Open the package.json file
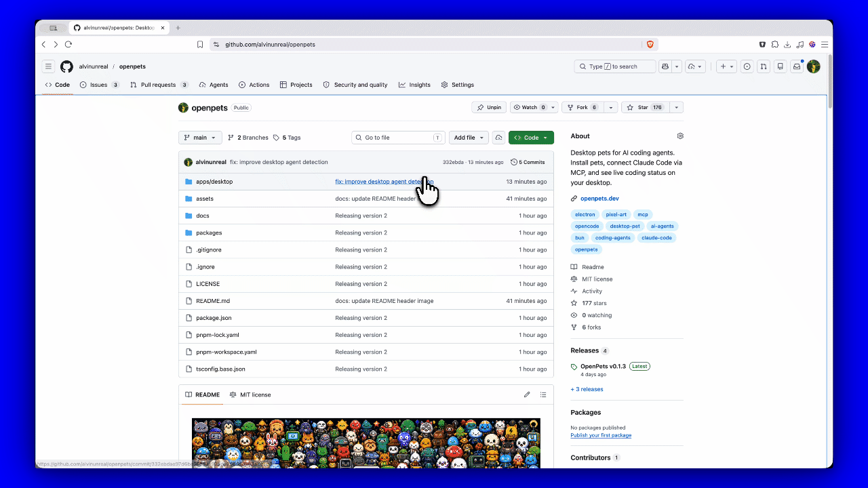This screenshot has height=488, width=868. [x=214, y=318]
